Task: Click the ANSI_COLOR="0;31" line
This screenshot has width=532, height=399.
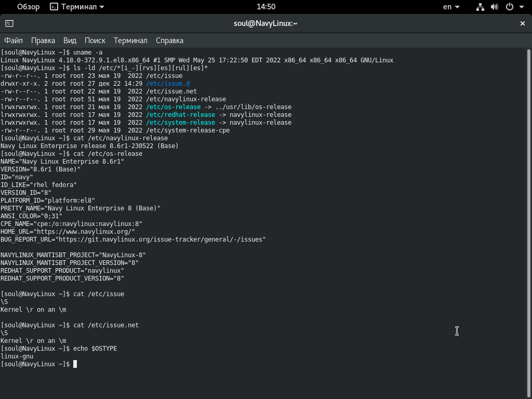Action: click(32, 216)
